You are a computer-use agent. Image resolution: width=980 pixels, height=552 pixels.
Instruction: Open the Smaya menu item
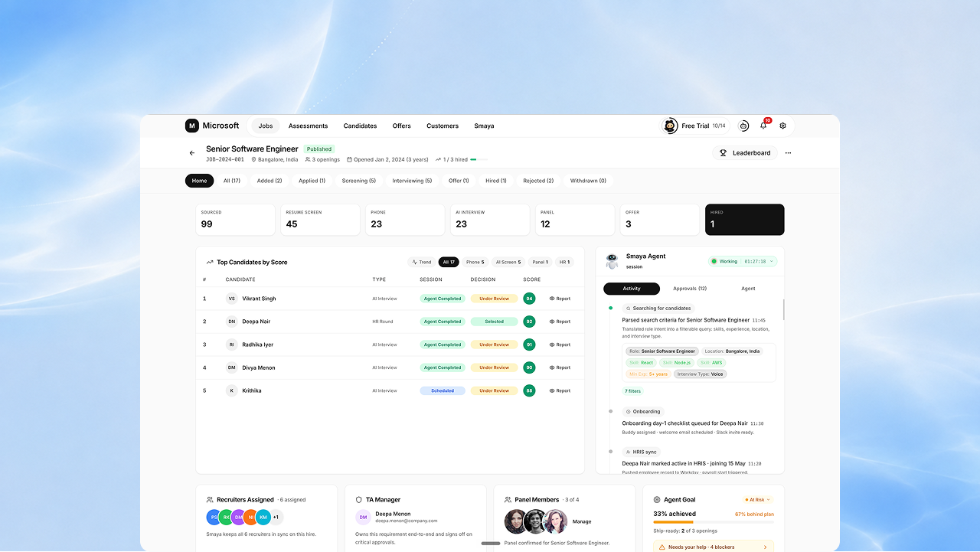(484, 126)
